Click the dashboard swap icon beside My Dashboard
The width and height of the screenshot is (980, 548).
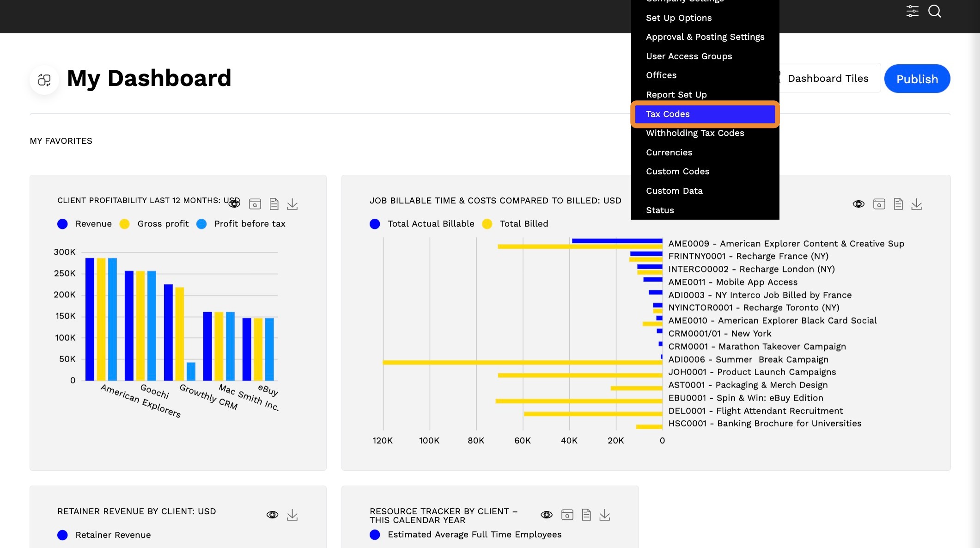[x=44, y=80]
